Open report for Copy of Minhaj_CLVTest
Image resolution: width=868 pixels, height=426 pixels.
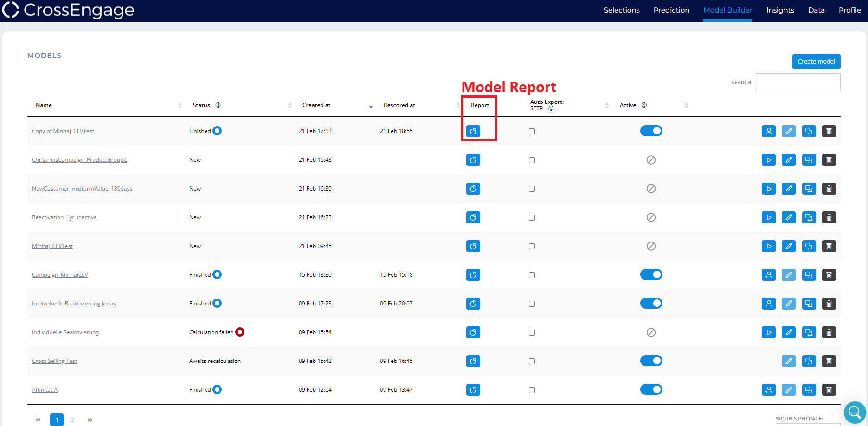[x=473, y=131]
